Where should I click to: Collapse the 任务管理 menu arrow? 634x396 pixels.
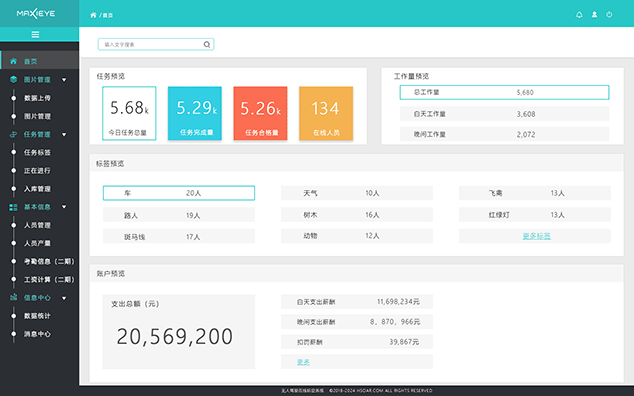[x=64, y=134]
